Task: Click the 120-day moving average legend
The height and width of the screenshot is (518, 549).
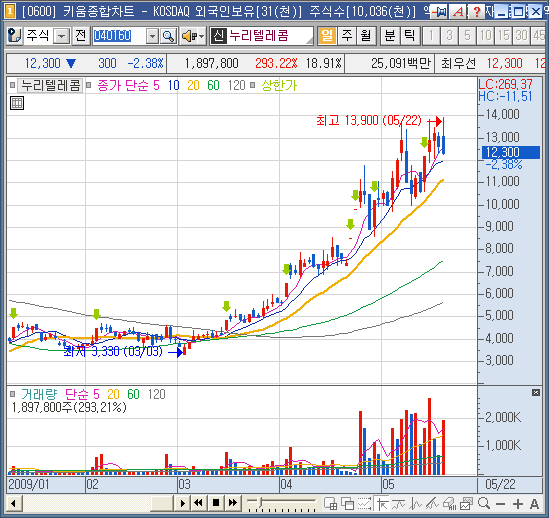Action: 236,85
